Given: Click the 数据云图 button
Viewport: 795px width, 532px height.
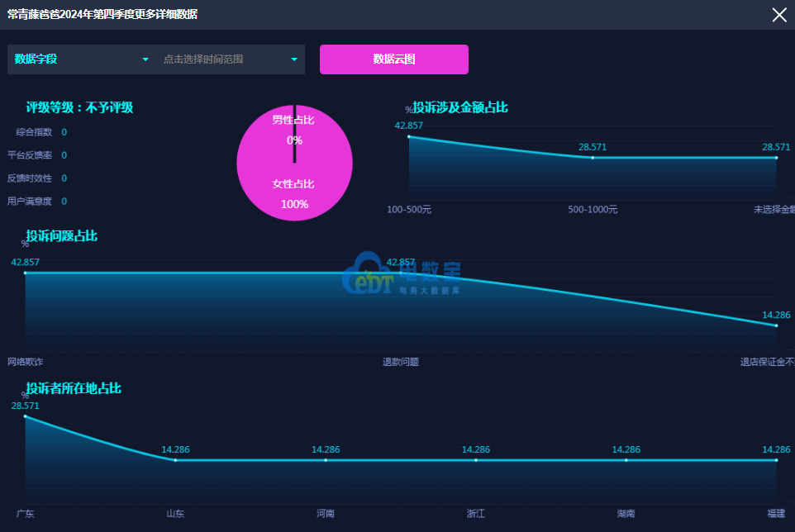Looking at the screenshot, I should [x=393, y=59].
